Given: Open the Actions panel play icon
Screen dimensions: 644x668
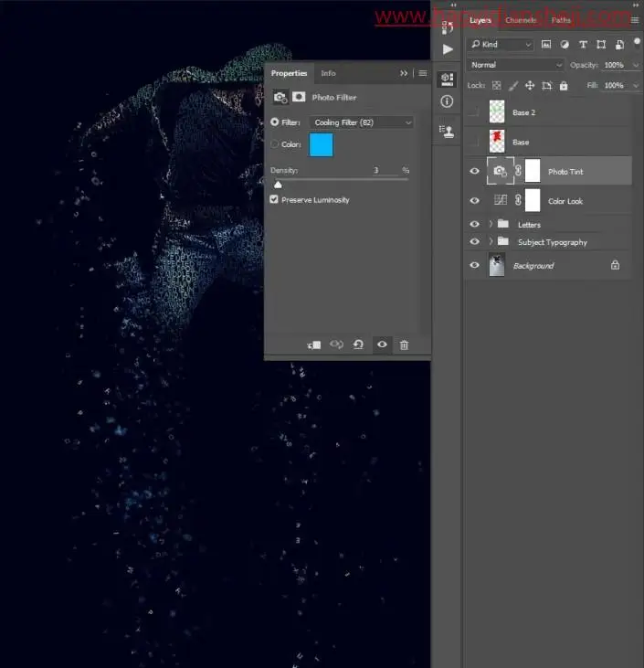Looking at the screenshot, I should click(x=448, y=49).
